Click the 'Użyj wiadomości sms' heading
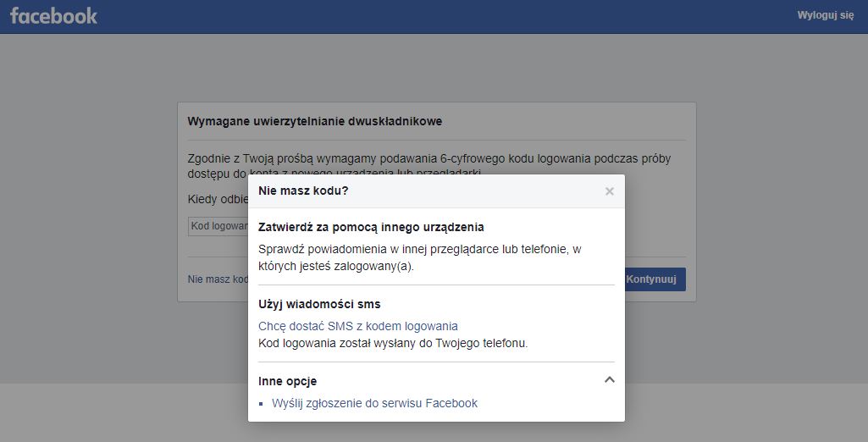Viewport: 868px width, 442px height. (x=319, y=304)
